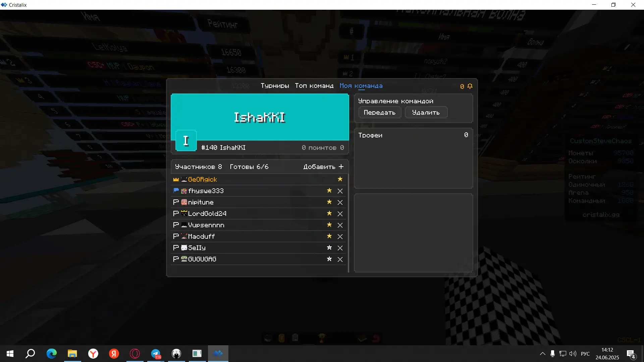
Task: Open Opera browser from the taskbar
Action: click(135, 354)
